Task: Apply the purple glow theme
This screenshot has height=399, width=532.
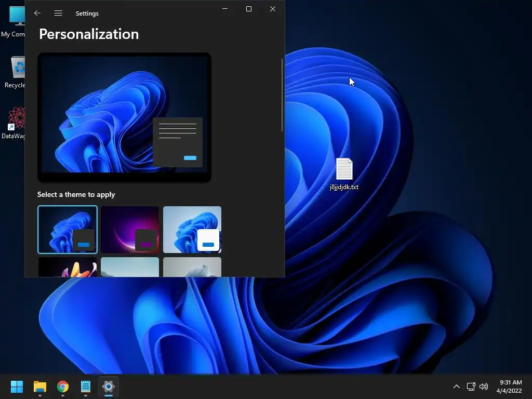Action: click(130, 230)
